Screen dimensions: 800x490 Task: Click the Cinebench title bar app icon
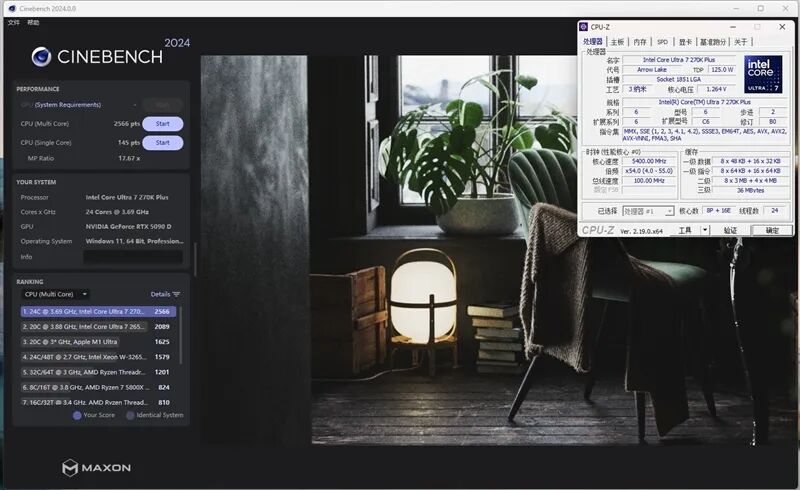click(x=12, y=8)
